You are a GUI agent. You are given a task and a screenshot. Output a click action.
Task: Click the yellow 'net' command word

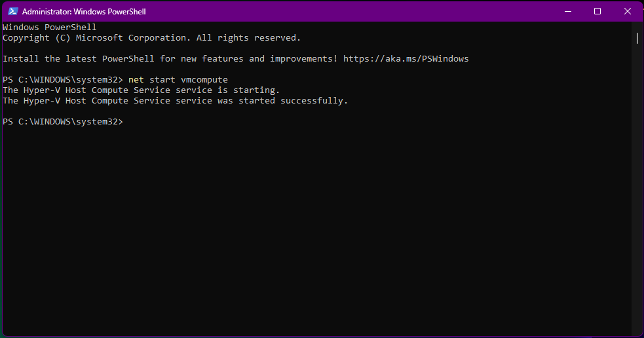(136, 80)
